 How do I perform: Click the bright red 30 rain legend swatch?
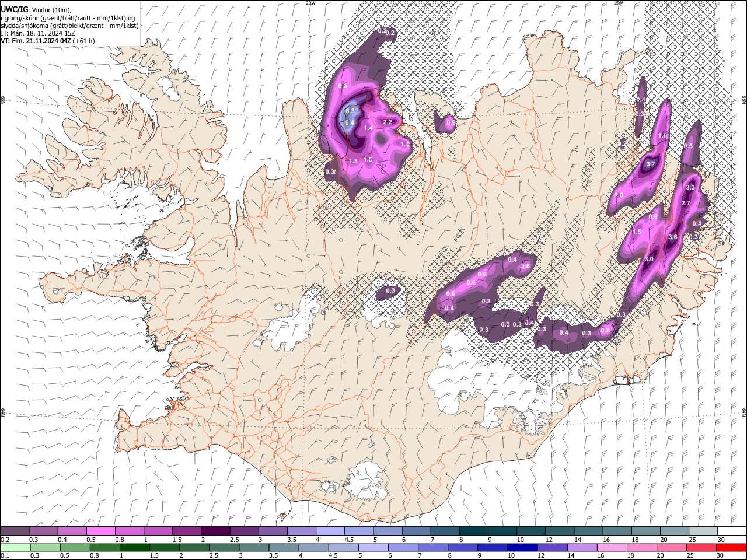click(731, 547)
